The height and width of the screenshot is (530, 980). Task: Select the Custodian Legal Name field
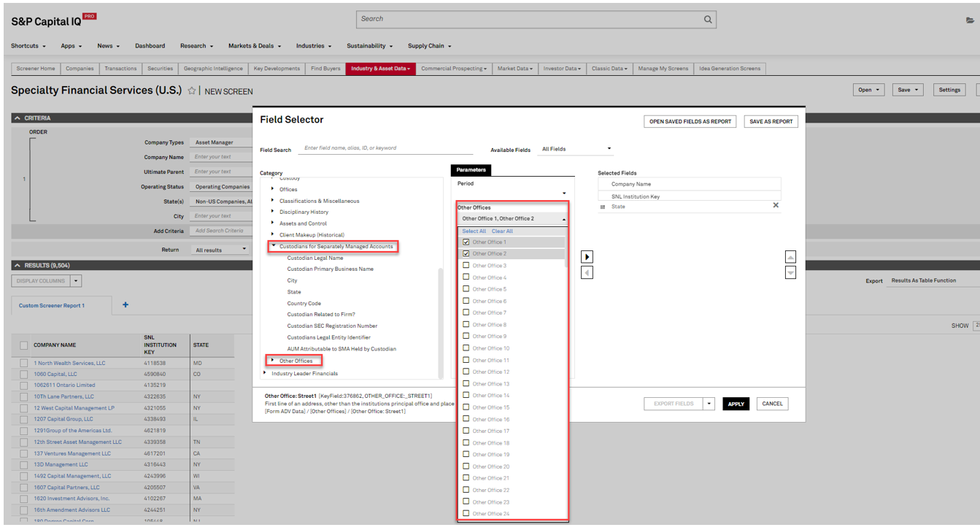[x=315, y=258]
